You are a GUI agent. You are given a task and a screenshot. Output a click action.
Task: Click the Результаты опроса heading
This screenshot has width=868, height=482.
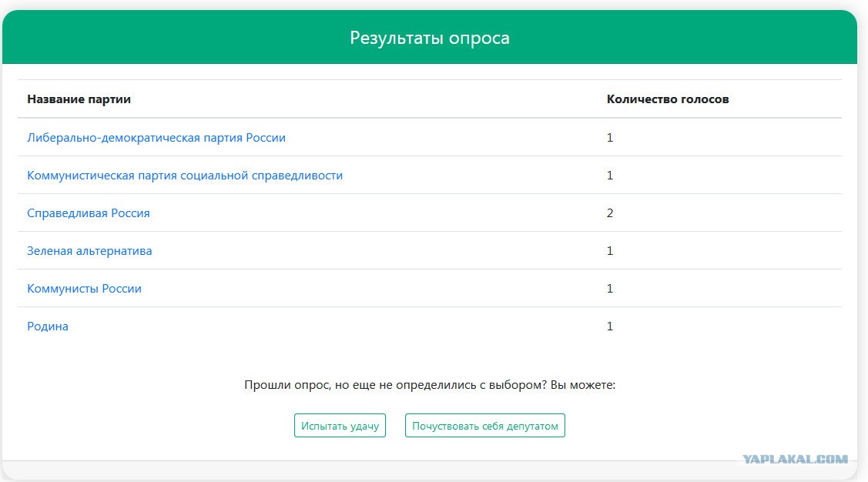[x=430, y=38]
